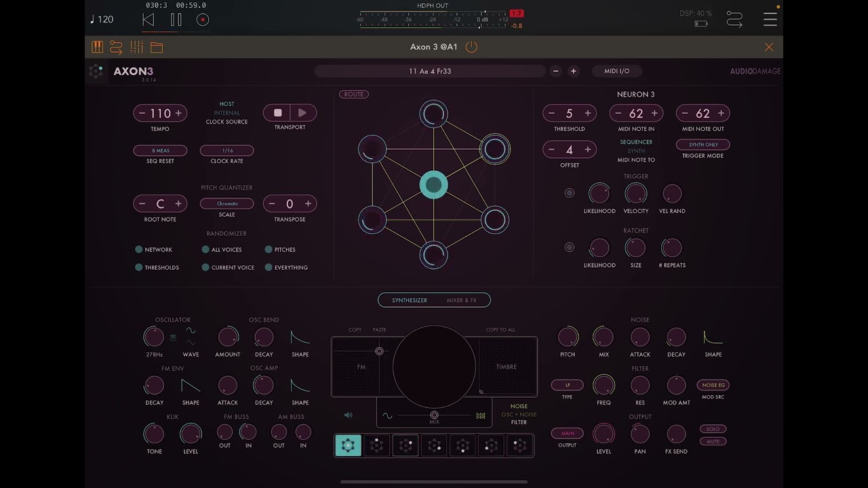Toggle SOLO for the current voice
Image resolution: width=868 pixels, height=488 pixels.
click(x=713, y=429)
